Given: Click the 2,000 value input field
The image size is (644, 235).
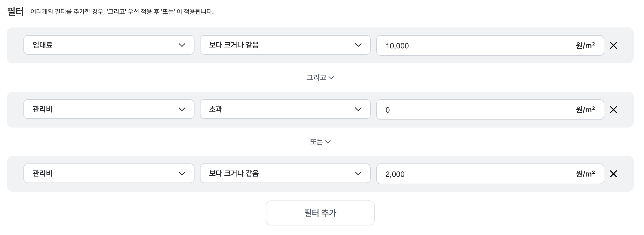Looking at the screenshot, I should (474, 174).
